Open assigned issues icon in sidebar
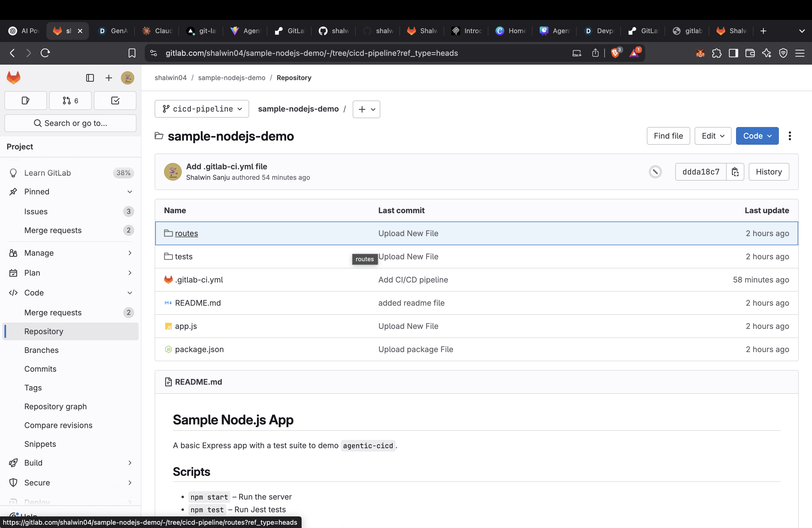 26,101
